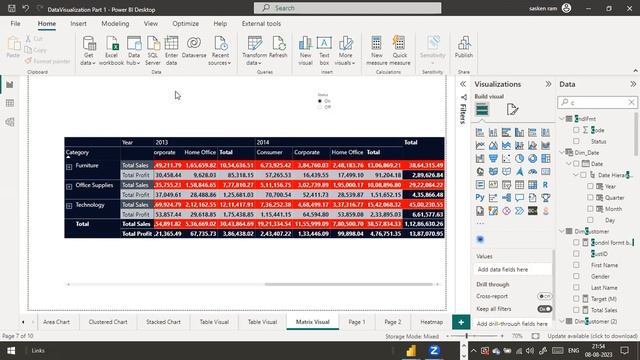The image size is (640, 360).
Task: Select the Off radio button in Status slicer
Action: pyautogui.click(x=320, y=107)
